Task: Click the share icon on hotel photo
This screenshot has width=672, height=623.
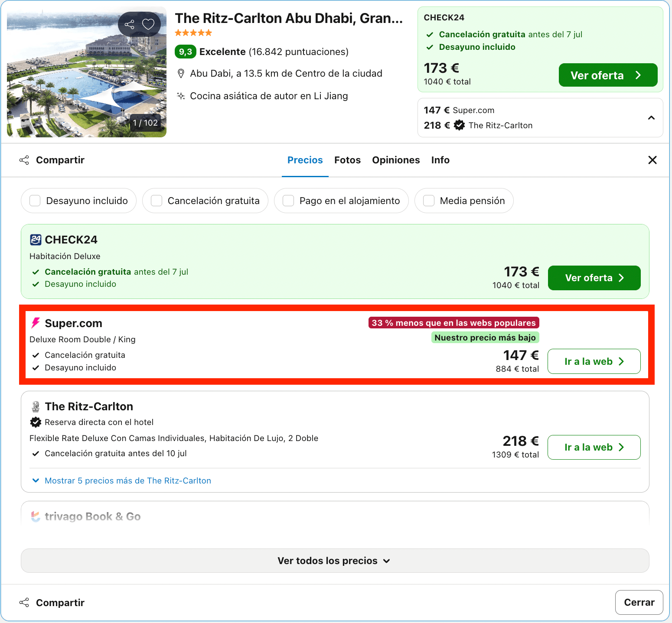Action: tap(129, 24)
